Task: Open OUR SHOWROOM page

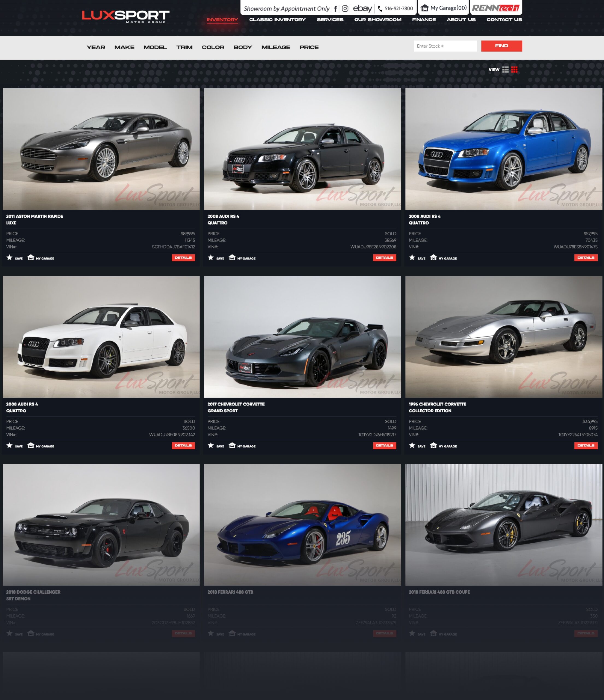Action: click(x=378, y=20)
